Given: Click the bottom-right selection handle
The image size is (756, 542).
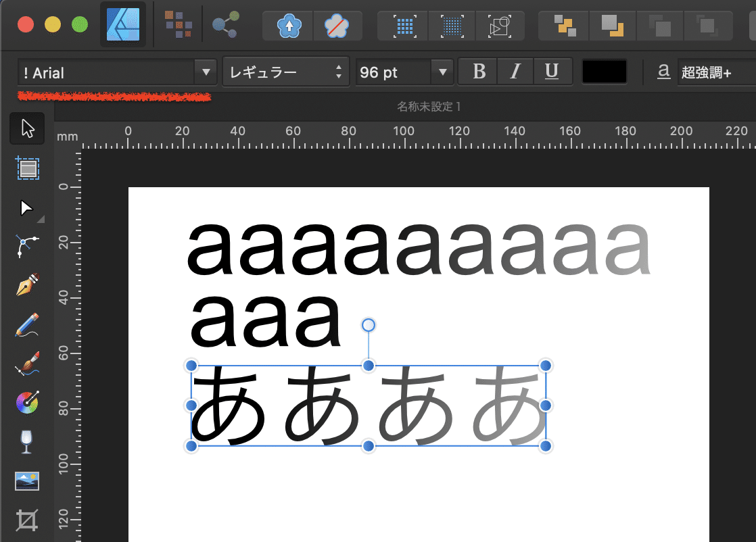Looking at the screenshot, I should (546, 446).
